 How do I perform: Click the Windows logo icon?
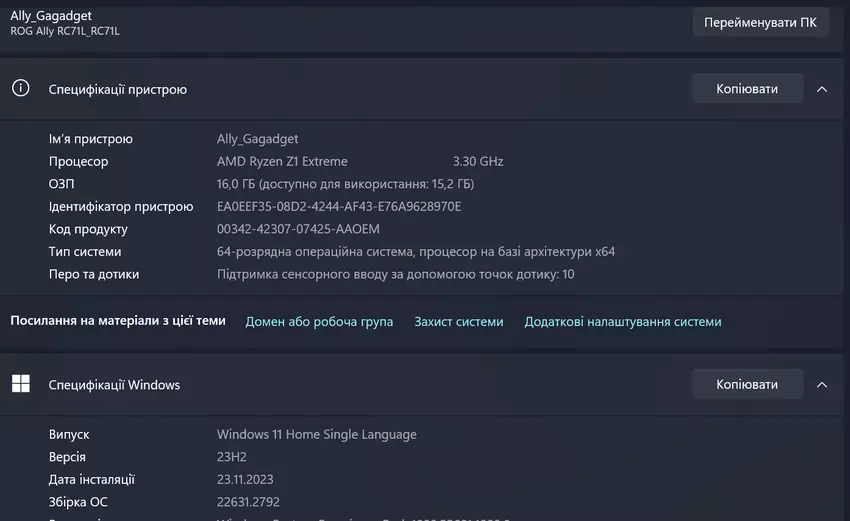click(20, 384)
